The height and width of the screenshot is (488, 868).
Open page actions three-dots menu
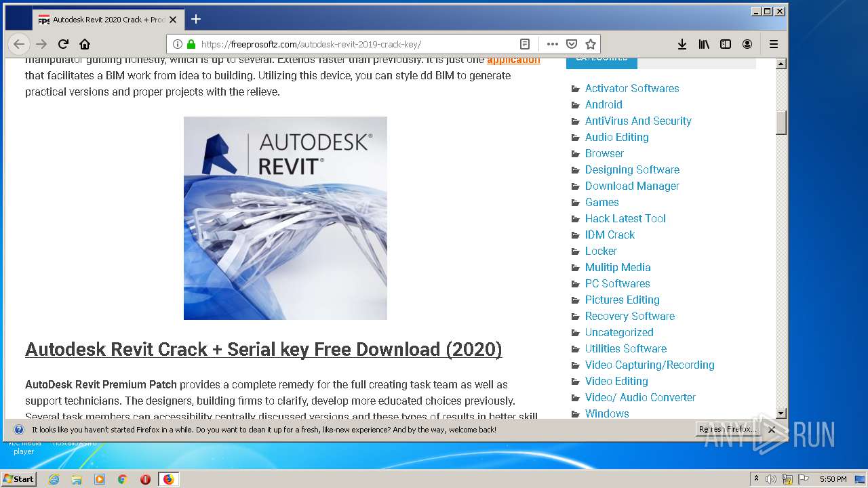click(x=552, y=44)
